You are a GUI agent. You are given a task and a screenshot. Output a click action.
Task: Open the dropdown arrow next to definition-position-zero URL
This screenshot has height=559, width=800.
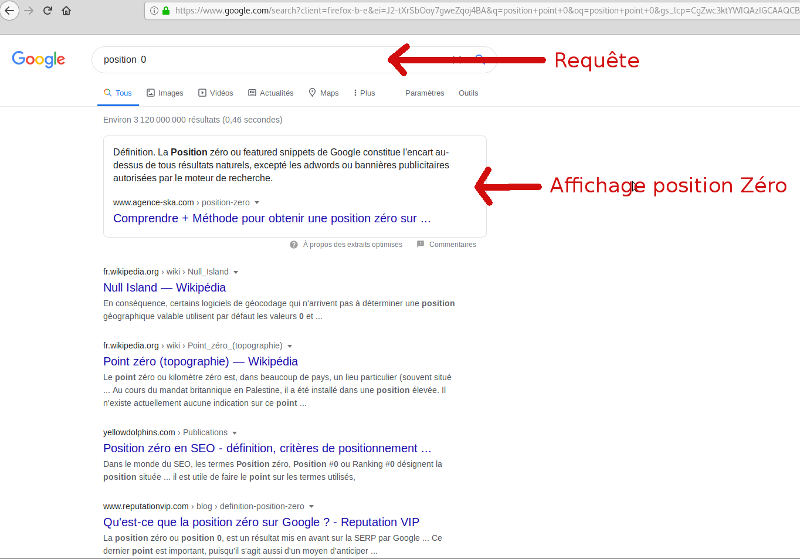(x=311, y=507)
